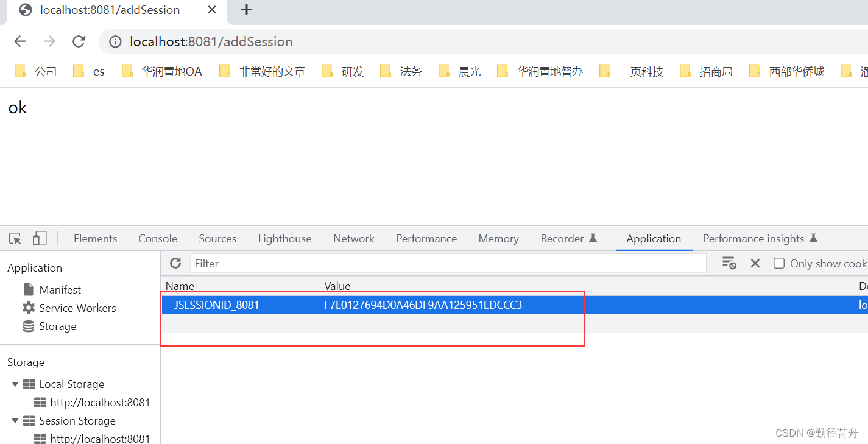
Task: Switch to the Network panel
Action: point(354,239)
